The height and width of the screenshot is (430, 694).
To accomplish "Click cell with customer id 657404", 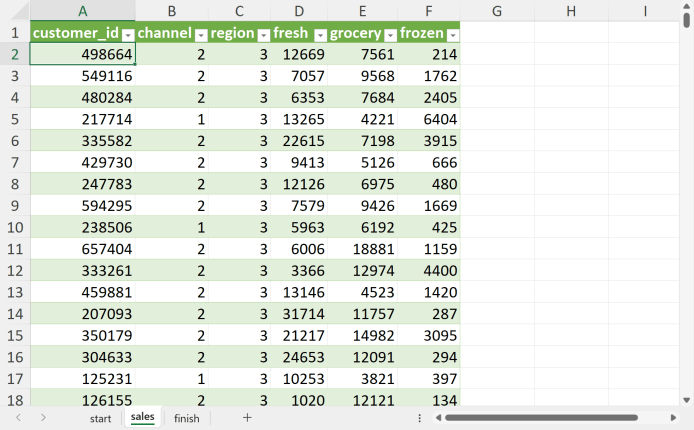I will click(83, 249).
